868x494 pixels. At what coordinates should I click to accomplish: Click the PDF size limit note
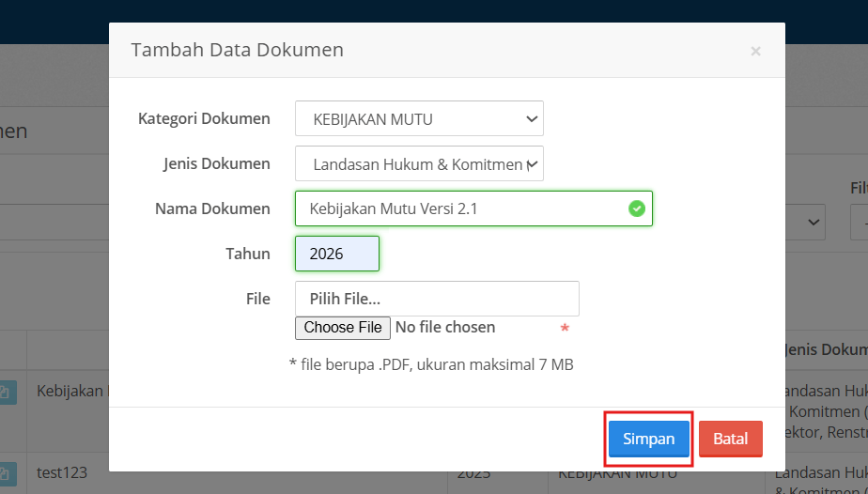pyautogui.click(x=431, y=364)
